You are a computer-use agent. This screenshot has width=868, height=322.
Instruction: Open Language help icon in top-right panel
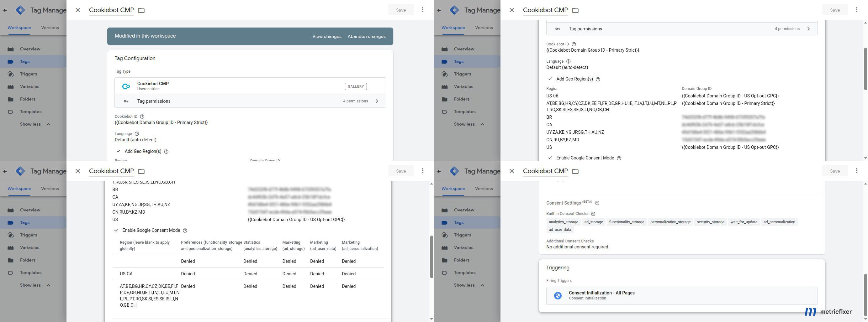pyautogui.click(x=569, y=61)
